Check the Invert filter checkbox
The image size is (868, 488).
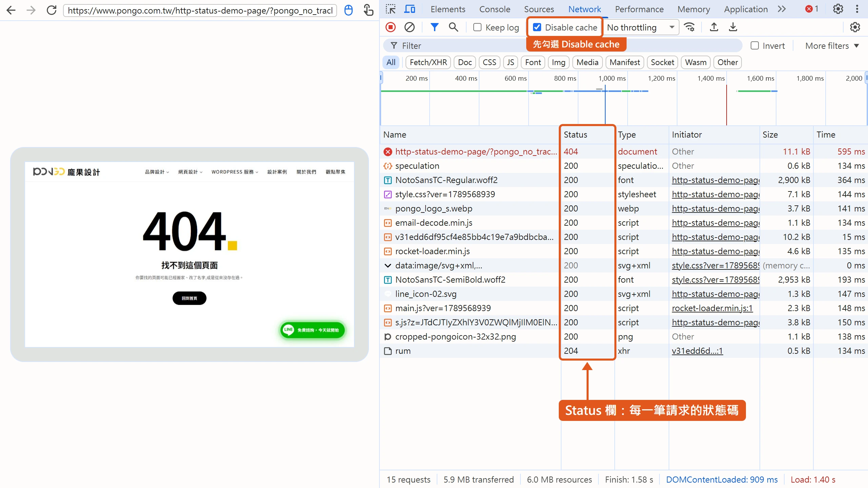click(755, 46)
